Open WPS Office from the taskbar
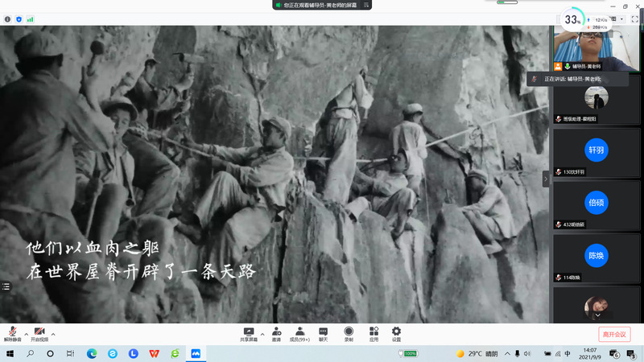Image resolution: width=644 pixels, height=362 pixels. (x=153, y=353)
